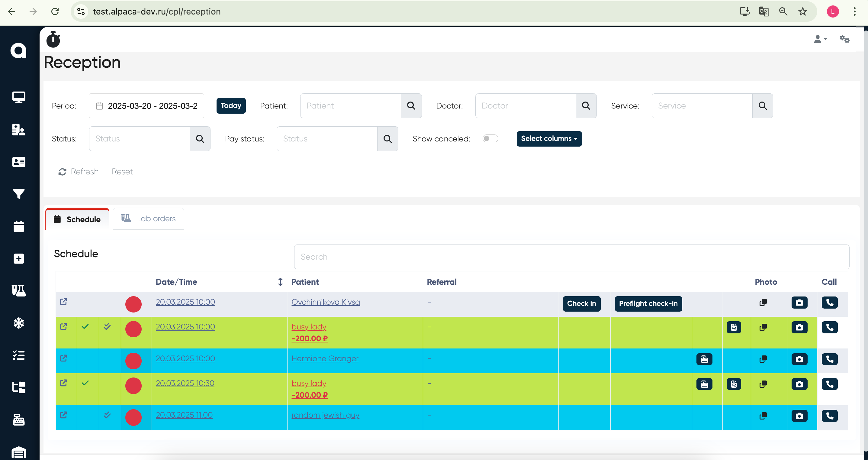Open the lab flask icon in sidebar
The height and width of the screenshot is (460, 868).
(x=18, y=290)
